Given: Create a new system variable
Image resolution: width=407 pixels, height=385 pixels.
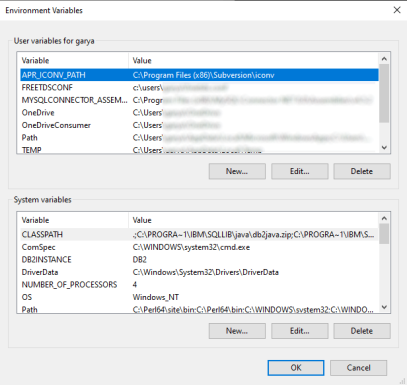Looking at the screenshot, I should (x=237, y=331).
